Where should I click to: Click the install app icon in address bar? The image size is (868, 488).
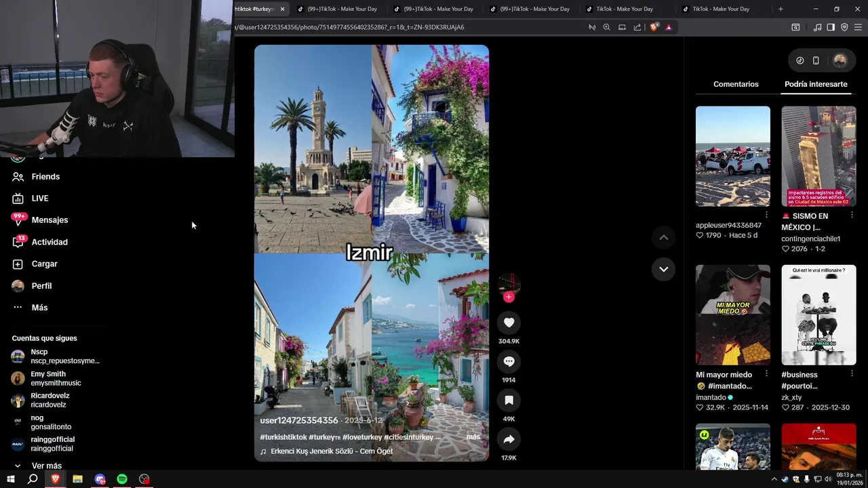pyautogui.click(x=622, y=27)
